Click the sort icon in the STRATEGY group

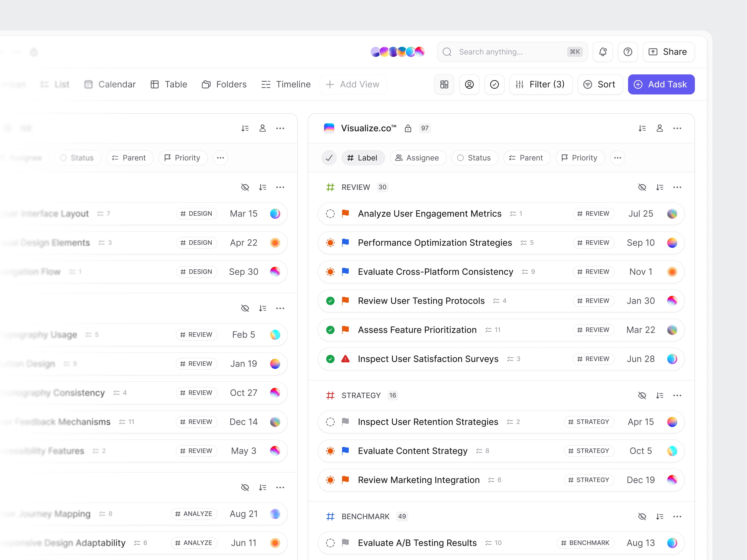pyautogui.click(x=660, y=395)
